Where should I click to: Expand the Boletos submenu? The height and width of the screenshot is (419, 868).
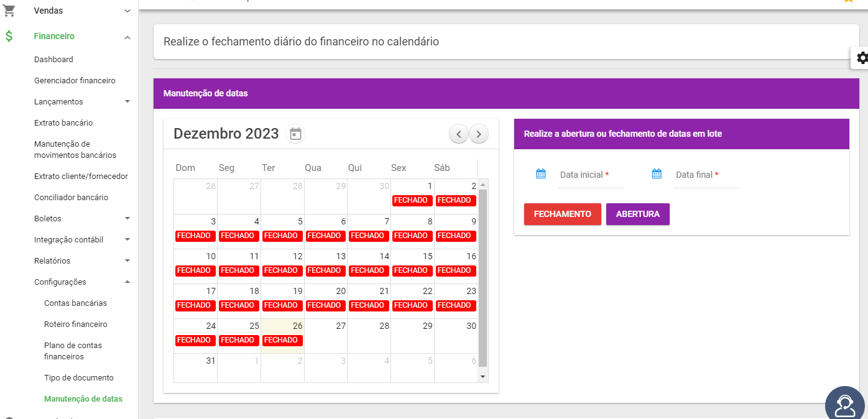[x=127, y=218]
